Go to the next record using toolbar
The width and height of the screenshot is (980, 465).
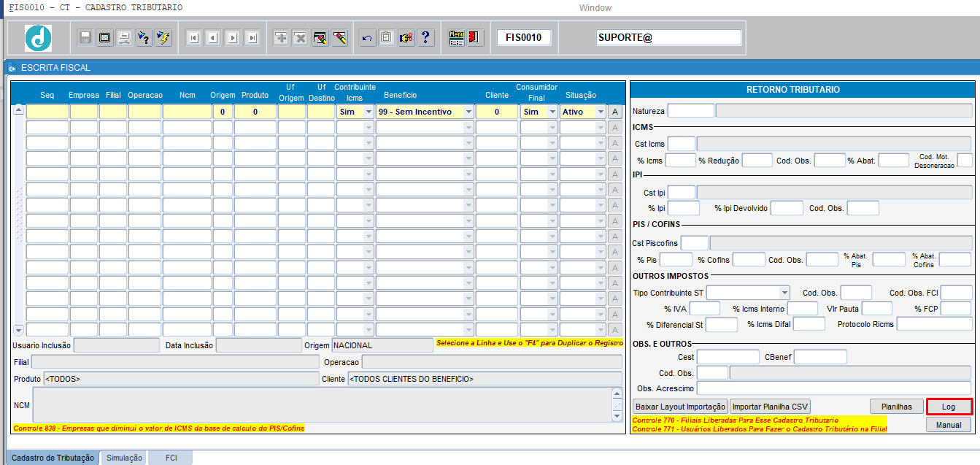coord(232,38)
